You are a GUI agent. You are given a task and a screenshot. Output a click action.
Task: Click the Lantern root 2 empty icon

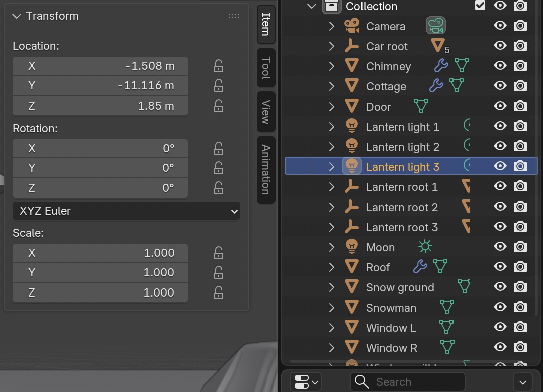352,207
